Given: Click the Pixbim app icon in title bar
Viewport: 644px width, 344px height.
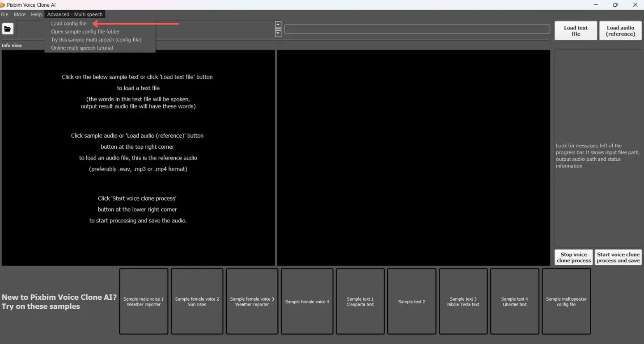Looking at the screenshot, I should click(x=2, y=4).
